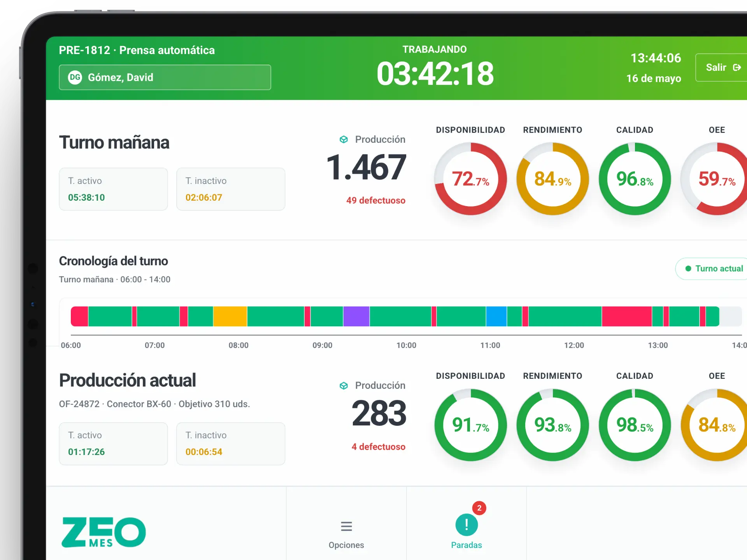Click the green dot in Turno actual
The width and height of the screenshot is (747, 560).
click(x=688, y=269)
